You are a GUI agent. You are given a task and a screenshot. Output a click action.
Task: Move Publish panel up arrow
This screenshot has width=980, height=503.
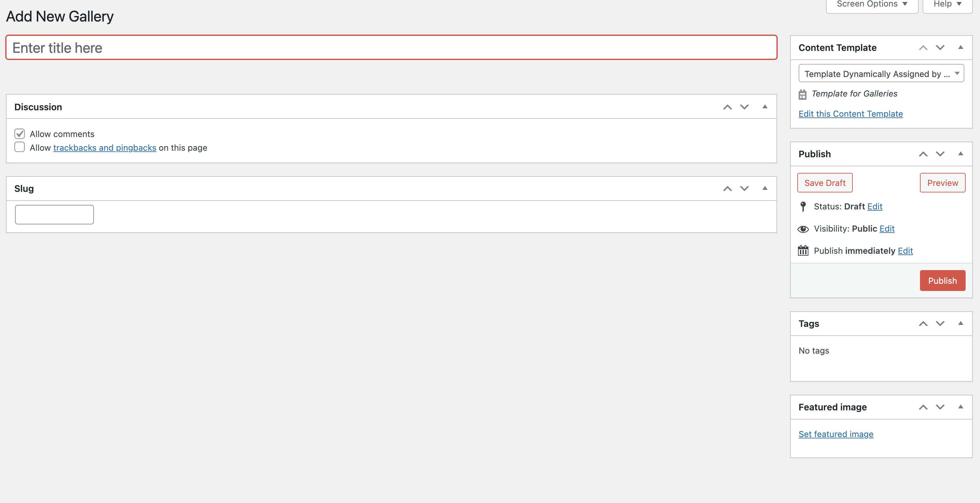(x=923, y=154)
